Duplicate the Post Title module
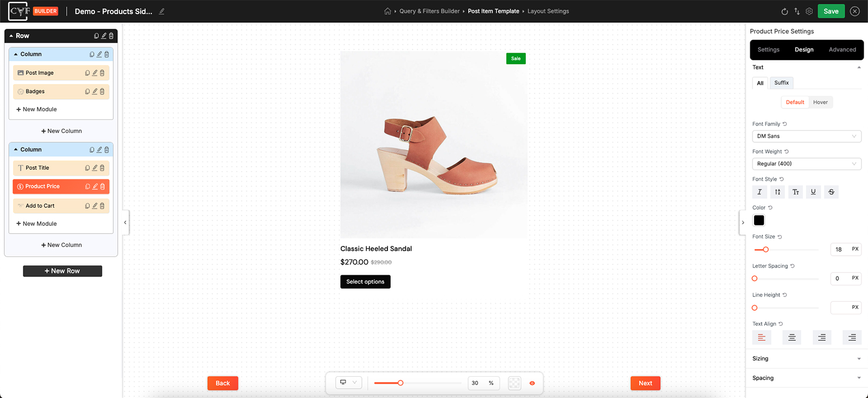This screenshot has height=398, width=868. coord(87,168)
